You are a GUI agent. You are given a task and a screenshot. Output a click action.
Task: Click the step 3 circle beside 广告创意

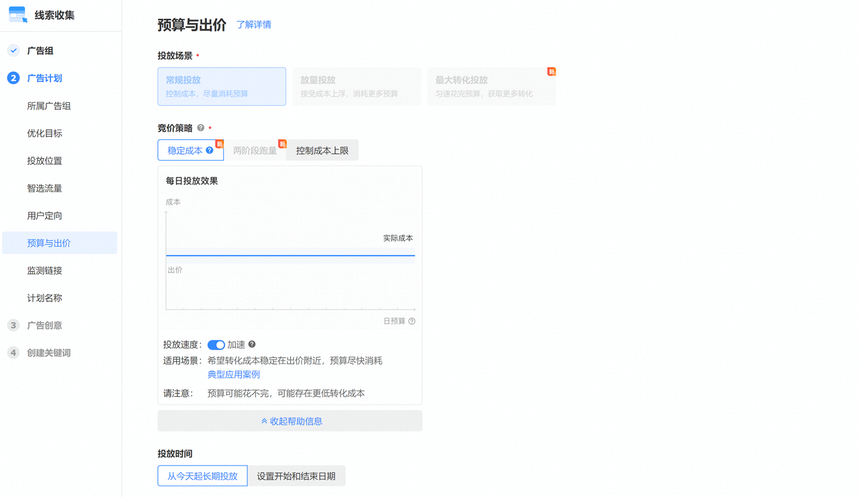[x=13, y=325]
